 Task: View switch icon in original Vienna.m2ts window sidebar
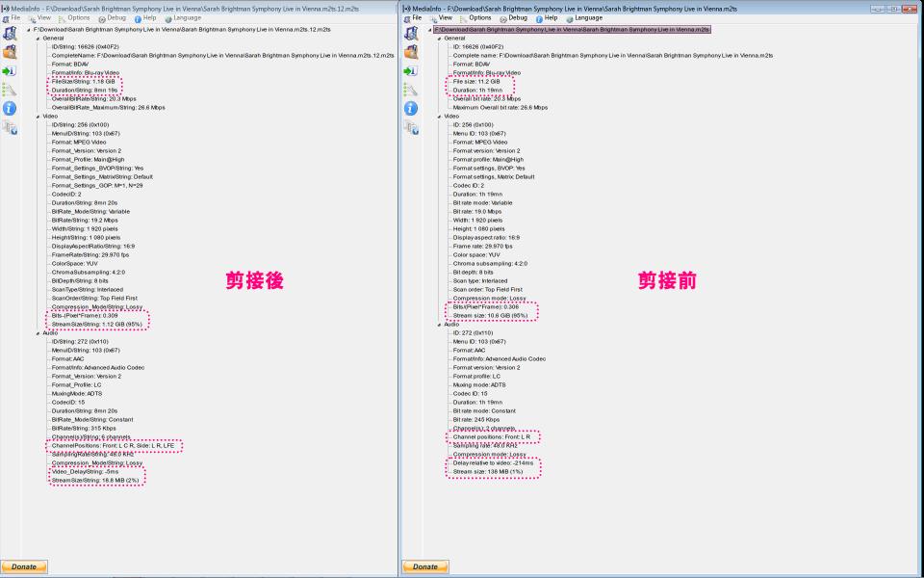pos(411,127)
